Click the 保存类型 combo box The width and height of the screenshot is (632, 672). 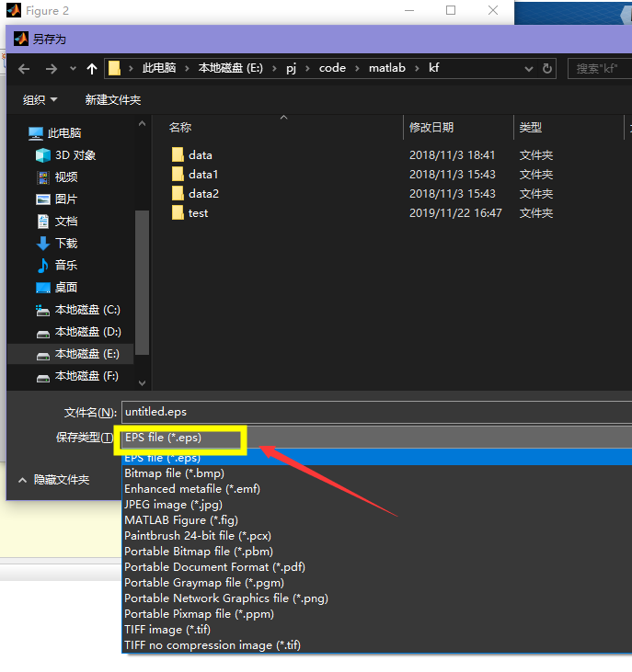[376, 438]
